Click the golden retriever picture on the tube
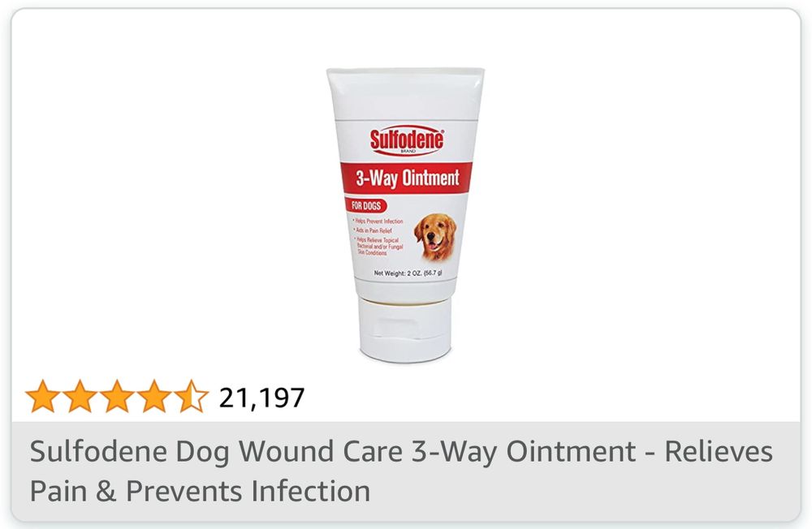The image size is (812, 529). point(435,237)
